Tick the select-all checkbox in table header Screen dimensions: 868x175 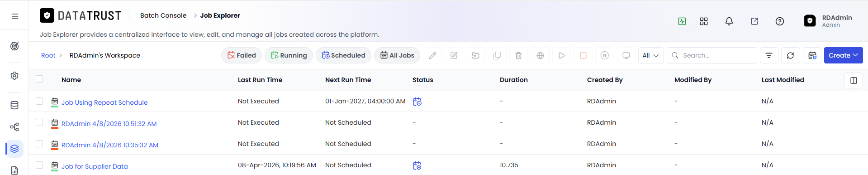[39, 79]
